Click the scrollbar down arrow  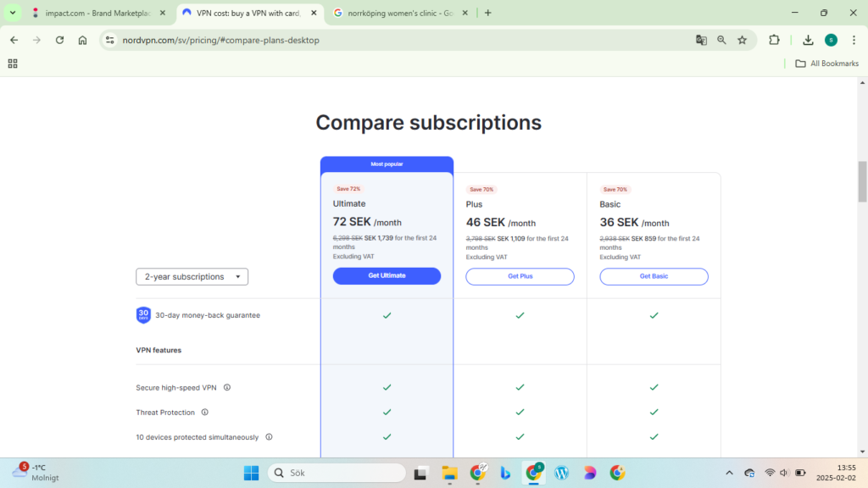862,452
